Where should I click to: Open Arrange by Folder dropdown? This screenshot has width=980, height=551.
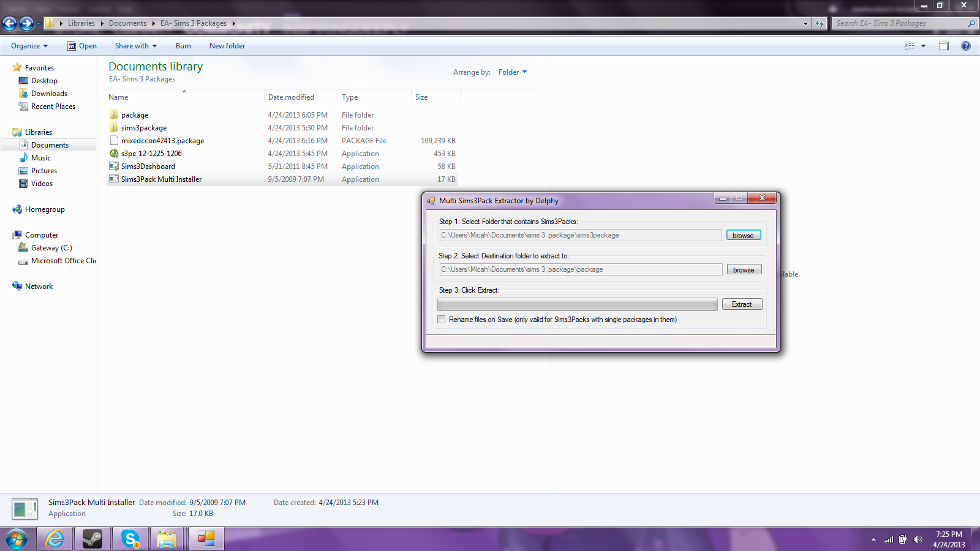(513, 72)
